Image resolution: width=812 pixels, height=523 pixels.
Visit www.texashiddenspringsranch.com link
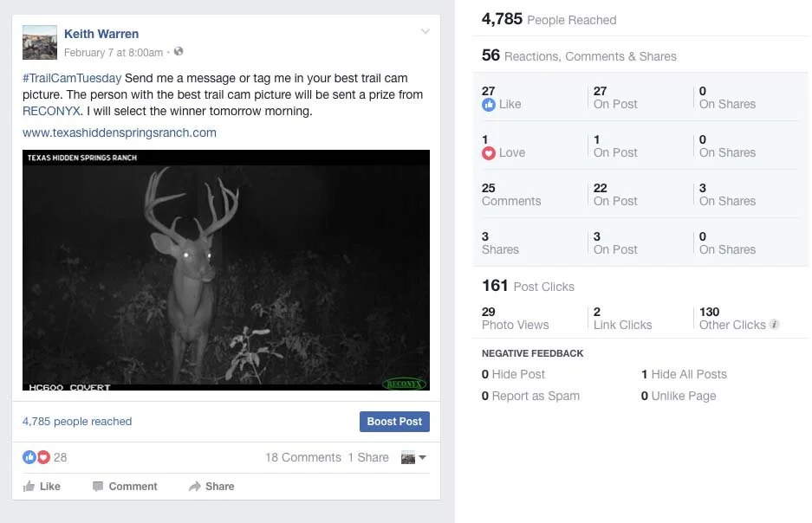pos(120,132)
